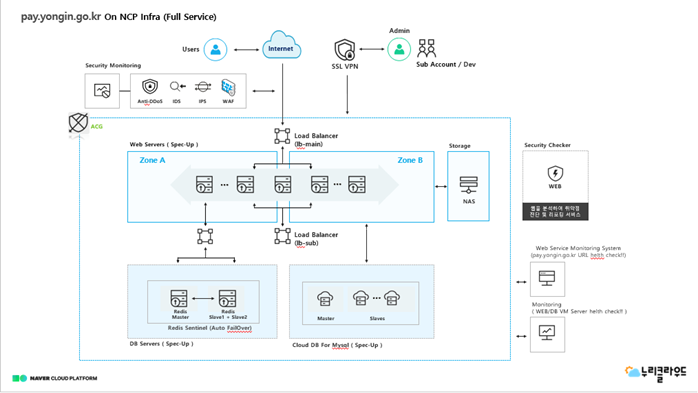Select the ACG crossed shield icon
The height and width of the screenshot is (393, 698).
(x=78, y=123)
